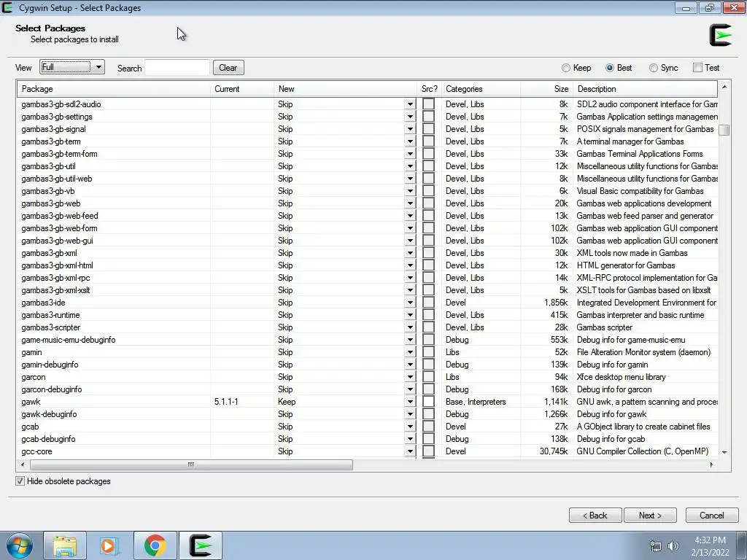Toggle Hide obsolete packages checkbox
The image size is (747, 560).
click(x=20, y=481)
